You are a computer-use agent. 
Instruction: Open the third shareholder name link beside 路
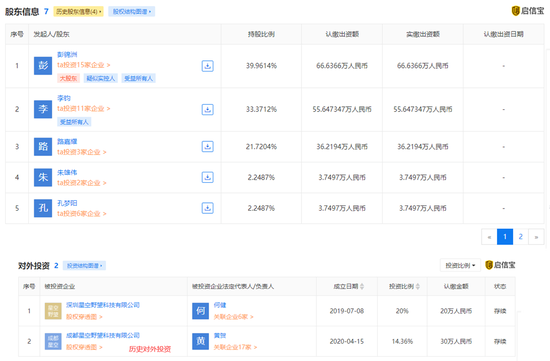coord(67,141)
